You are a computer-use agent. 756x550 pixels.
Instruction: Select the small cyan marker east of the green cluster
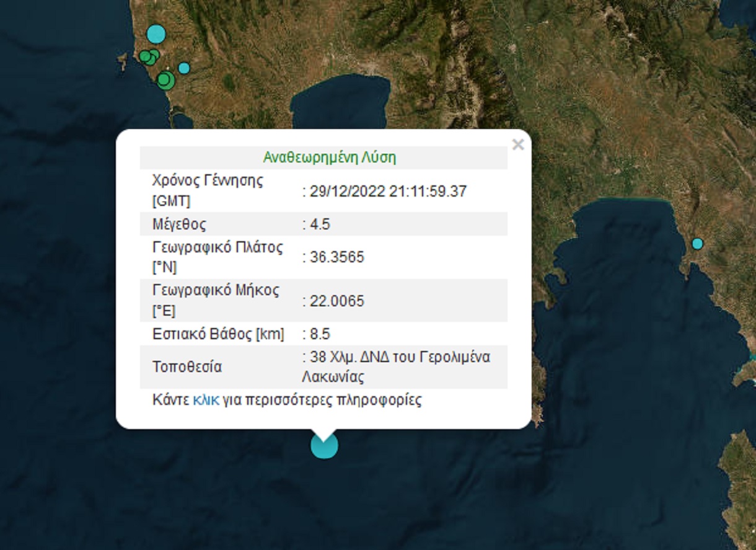tap(184, 68)
